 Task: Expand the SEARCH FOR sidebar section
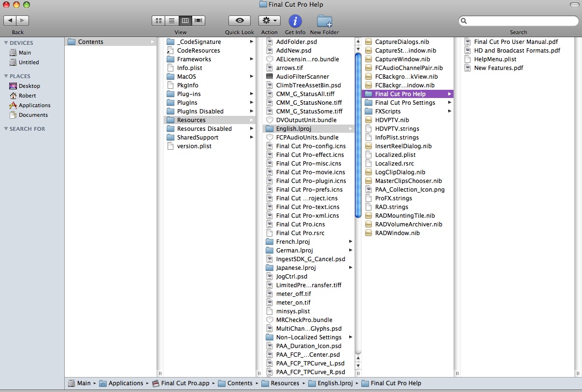6,129
